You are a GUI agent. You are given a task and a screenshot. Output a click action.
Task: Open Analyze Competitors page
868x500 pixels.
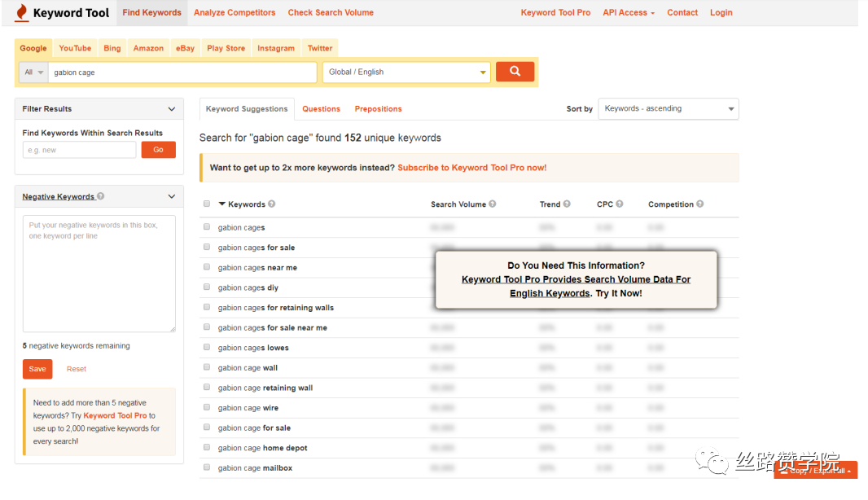coord(235,12)
